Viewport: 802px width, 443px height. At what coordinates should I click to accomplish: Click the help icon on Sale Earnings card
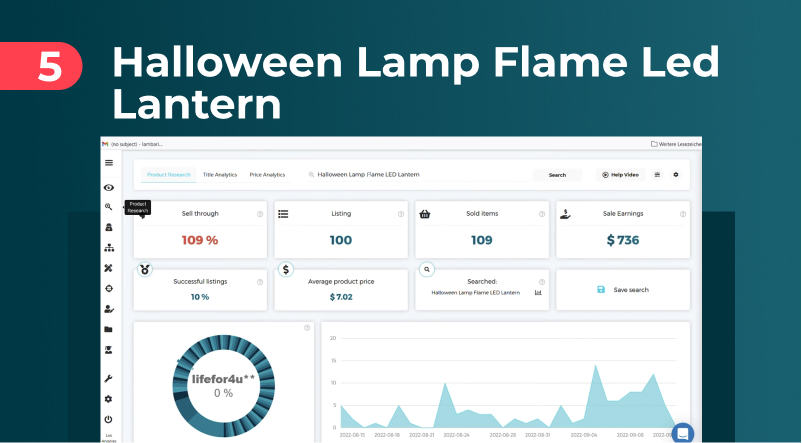(683, 214)
